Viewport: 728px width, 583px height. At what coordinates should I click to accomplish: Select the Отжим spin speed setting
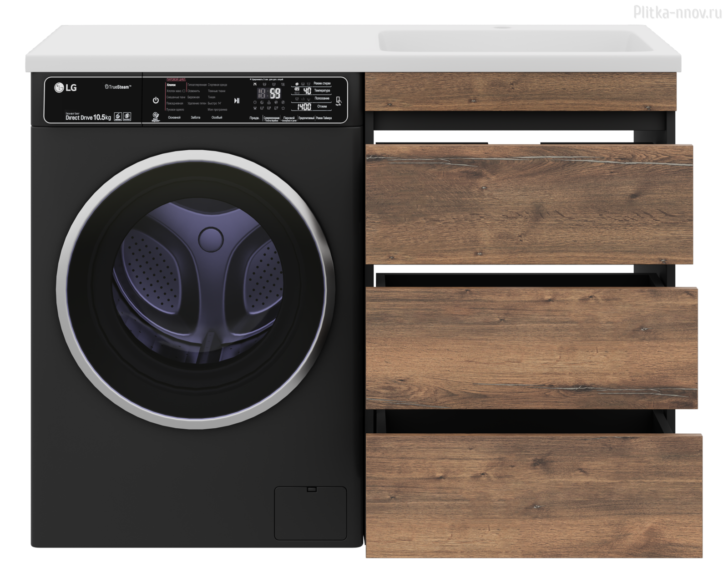(x=321, y=106)
